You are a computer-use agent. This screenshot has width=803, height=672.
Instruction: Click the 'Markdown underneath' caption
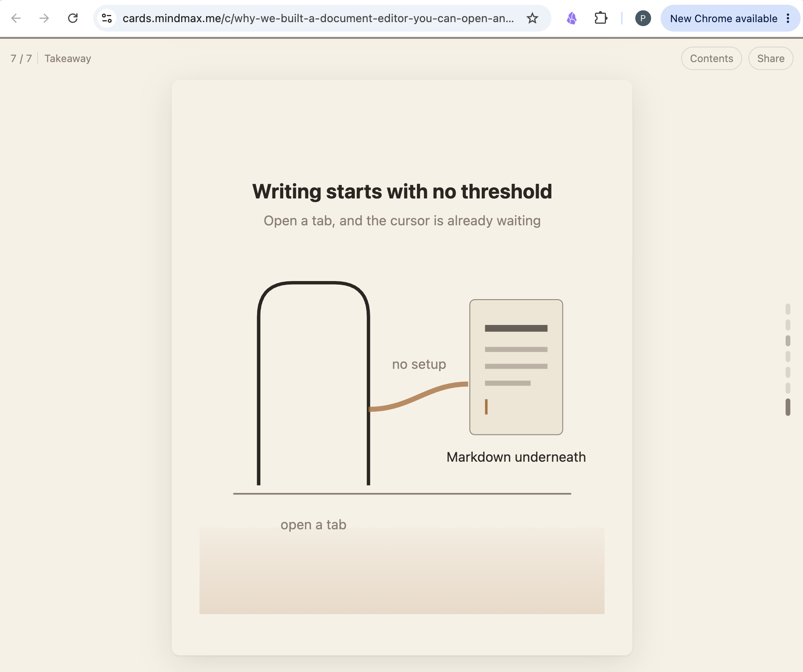516,457
